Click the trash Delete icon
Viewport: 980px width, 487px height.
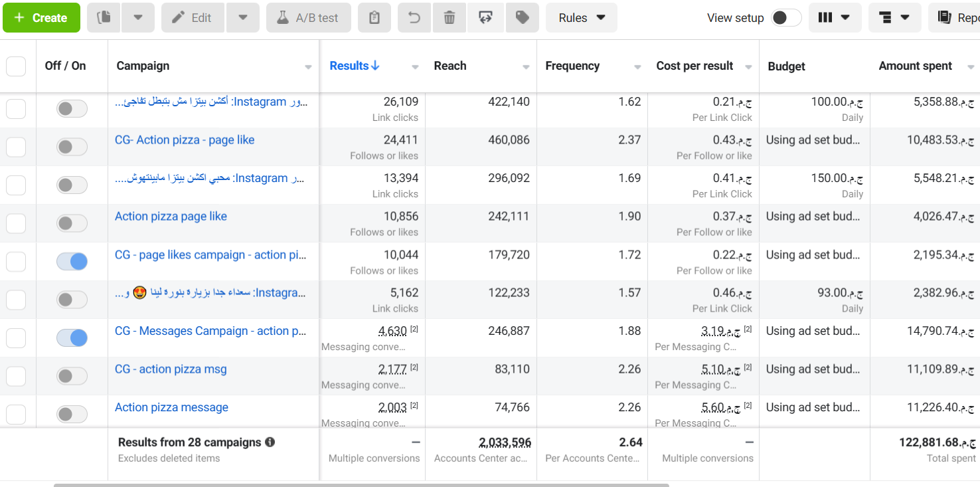tap(449, 18)
